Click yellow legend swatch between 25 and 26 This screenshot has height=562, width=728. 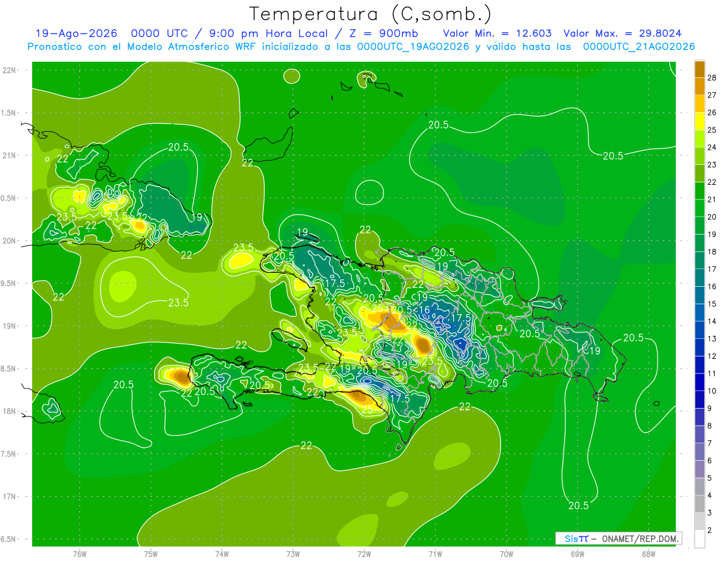tap(699, 121)
